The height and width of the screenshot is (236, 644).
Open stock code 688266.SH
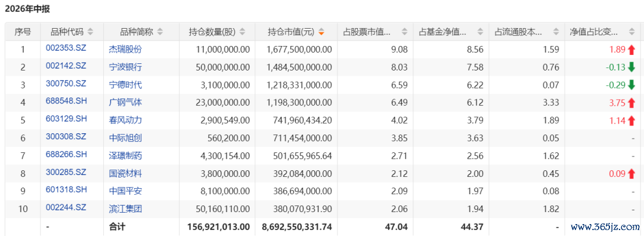click(66, 155)
